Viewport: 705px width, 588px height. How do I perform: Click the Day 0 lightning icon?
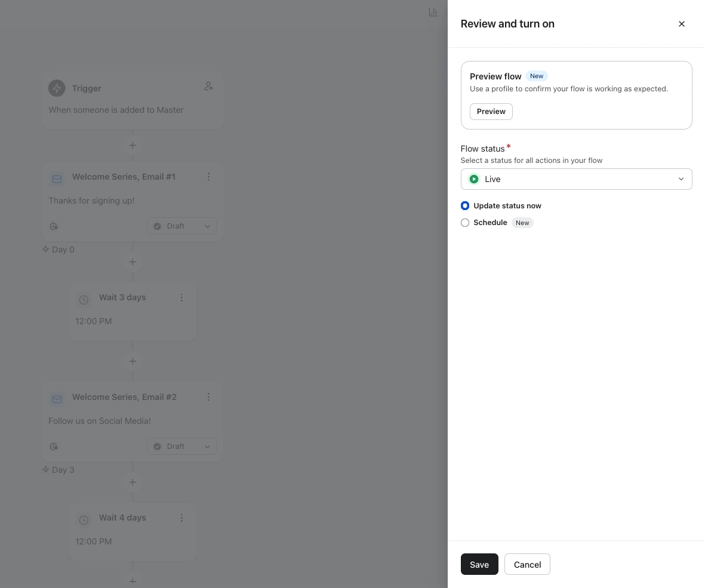45,249
